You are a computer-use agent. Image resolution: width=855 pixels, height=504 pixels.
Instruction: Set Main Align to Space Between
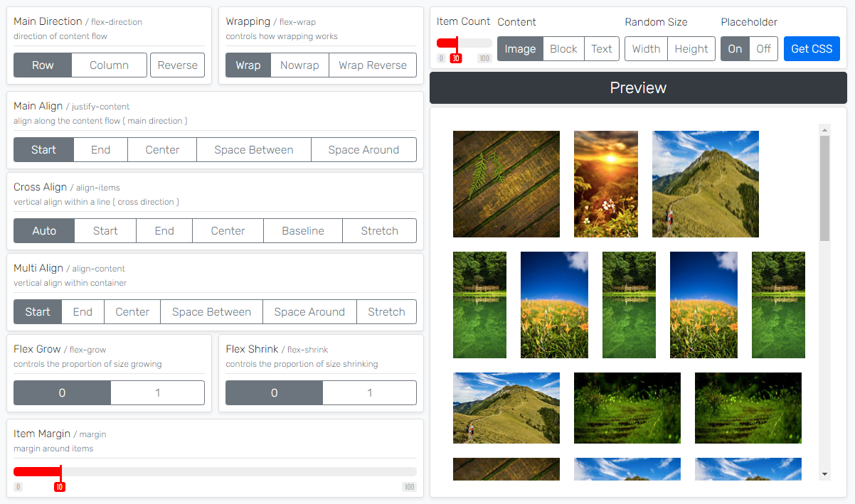[253, 150]
